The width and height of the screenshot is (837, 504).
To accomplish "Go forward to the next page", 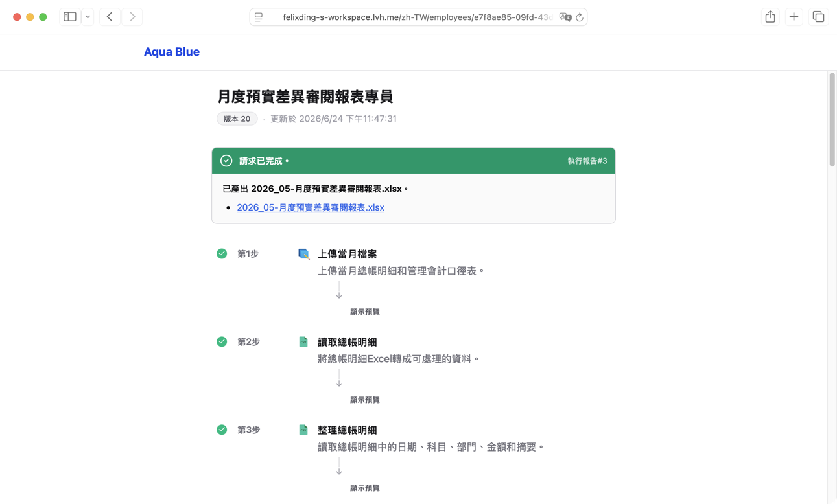I will [132, 17].
